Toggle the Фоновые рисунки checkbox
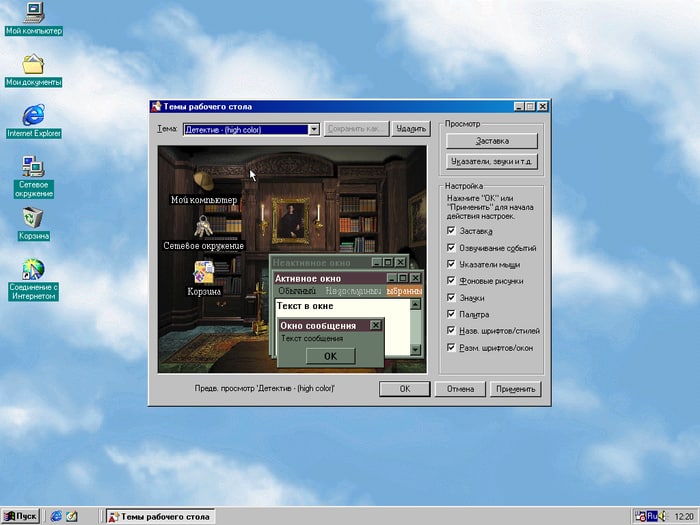Viewport: 700px width, 525px height. 451,281
